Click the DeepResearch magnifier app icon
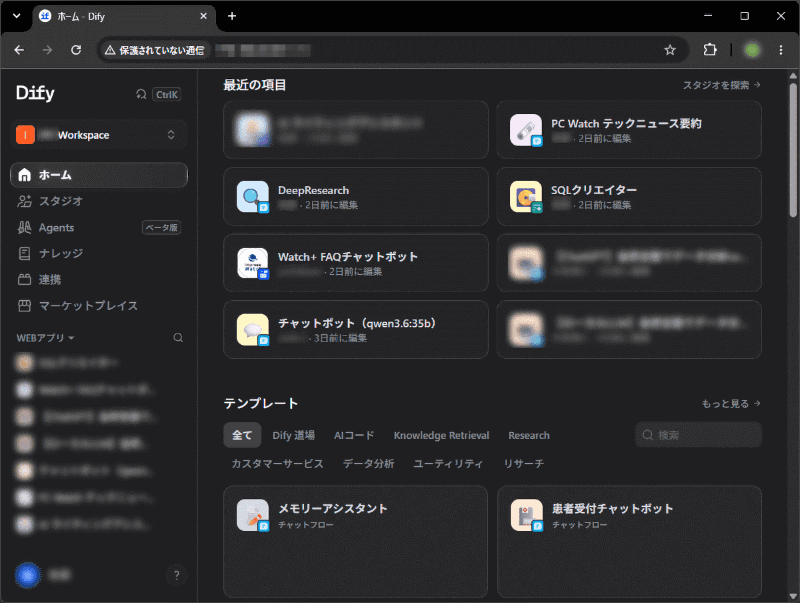 (253, 196)
